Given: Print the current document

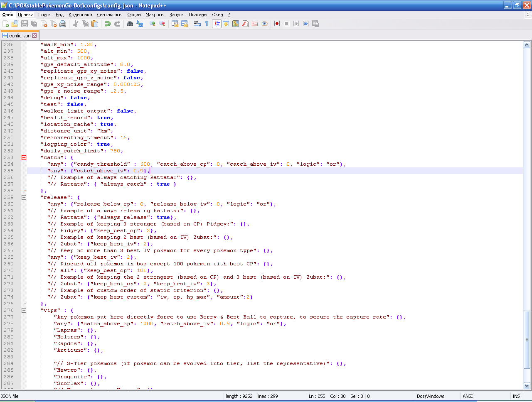Looking at the screenshot, I should pos(63,24).
